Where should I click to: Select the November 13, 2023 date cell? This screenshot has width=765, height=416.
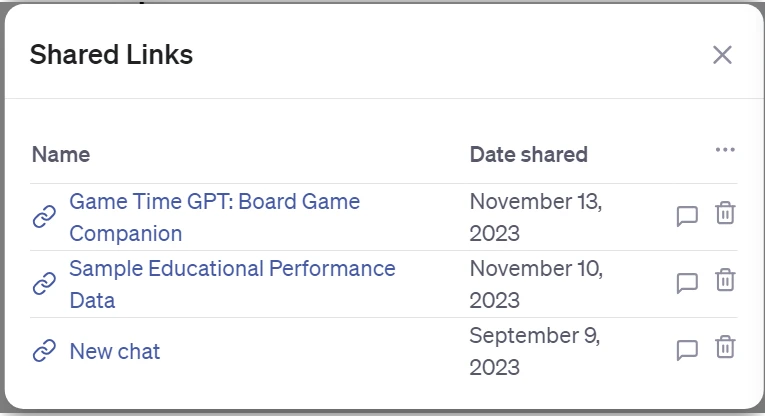pyautogui.click(x=536, y=218)
